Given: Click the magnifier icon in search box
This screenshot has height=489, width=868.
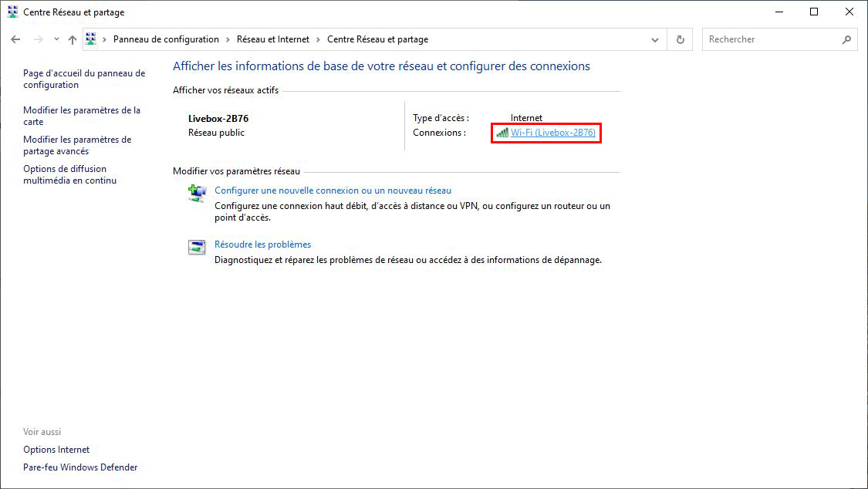Looking at the screenshot, I should [x=846, y=40].
